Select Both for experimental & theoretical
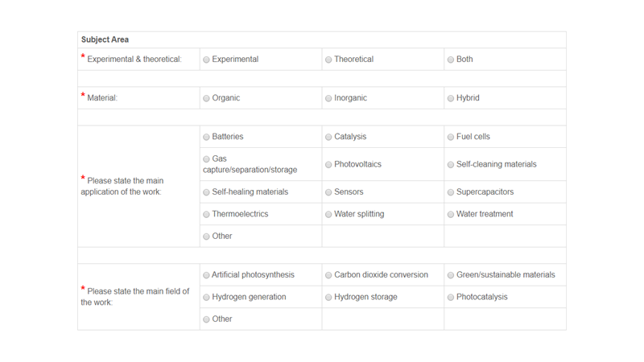644x362 pixels. click(x=451, y=60)
